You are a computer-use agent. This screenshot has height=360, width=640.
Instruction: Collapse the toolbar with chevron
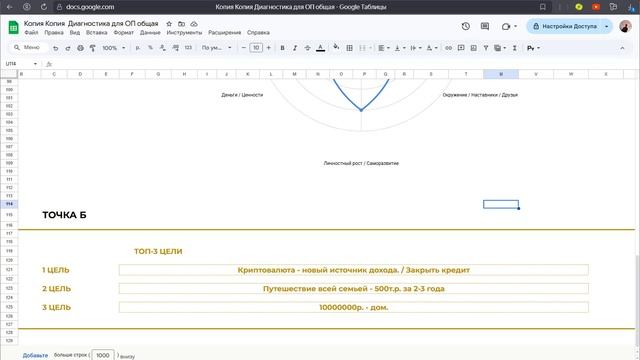coord(622,48)
